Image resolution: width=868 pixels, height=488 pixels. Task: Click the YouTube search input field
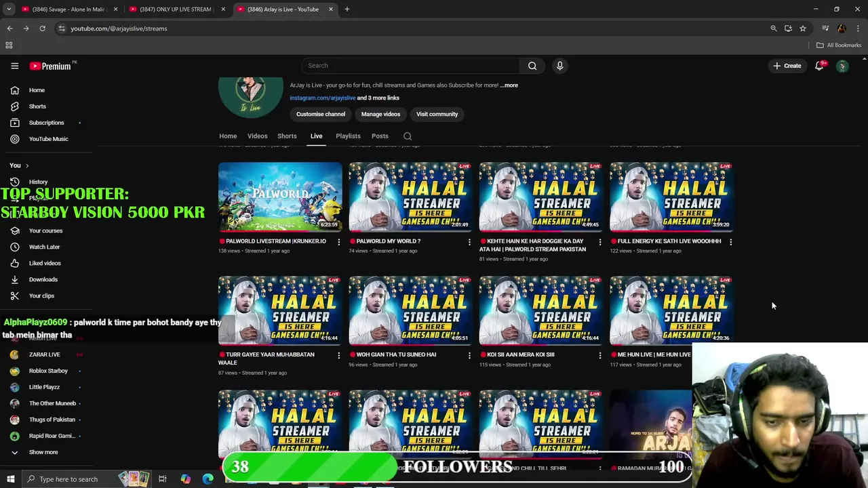(412, 66)
